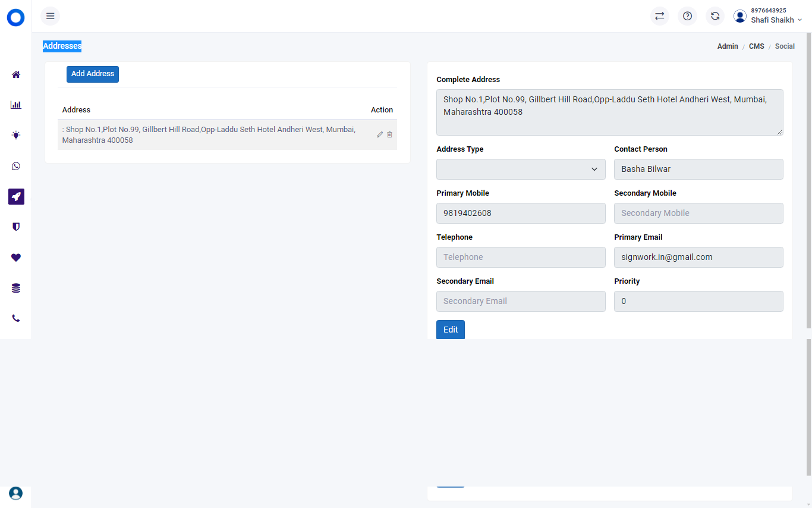Click the Priority field showing 0
Image resolution: width=812 pixels, height=508 pixels.
pos(698,301)
